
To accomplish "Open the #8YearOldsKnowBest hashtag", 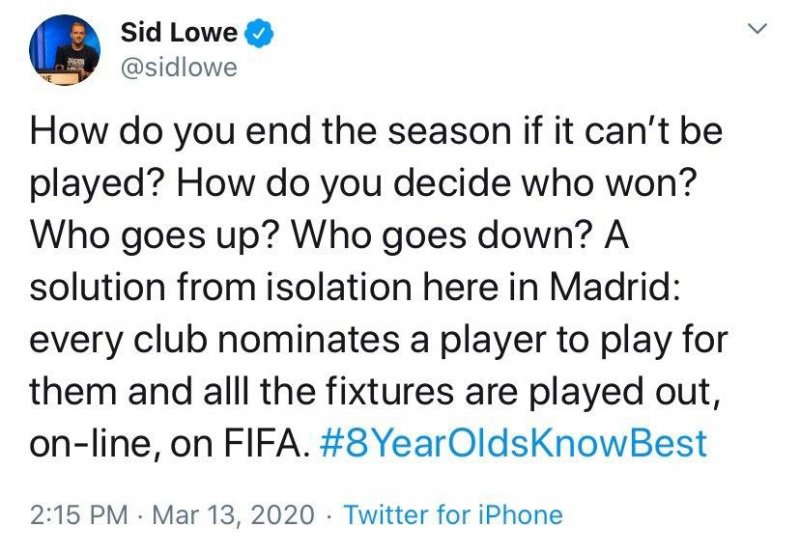I will click(x=514, y=441).
